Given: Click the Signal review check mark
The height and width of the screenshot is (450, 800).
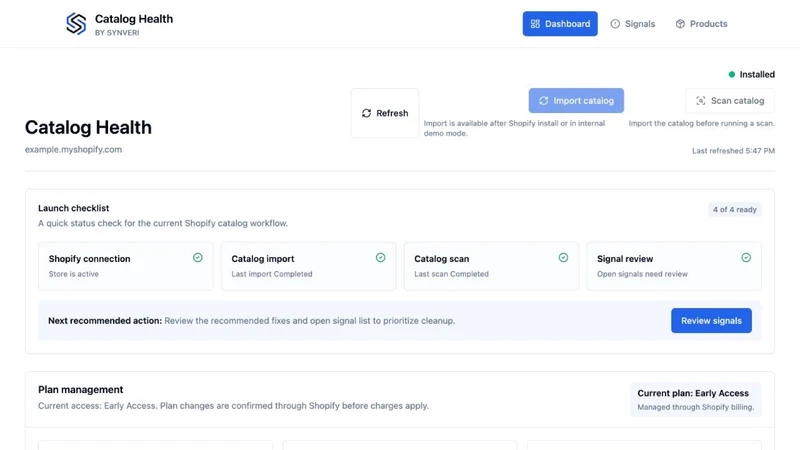Looking at the screenshot, I should 746,258.
